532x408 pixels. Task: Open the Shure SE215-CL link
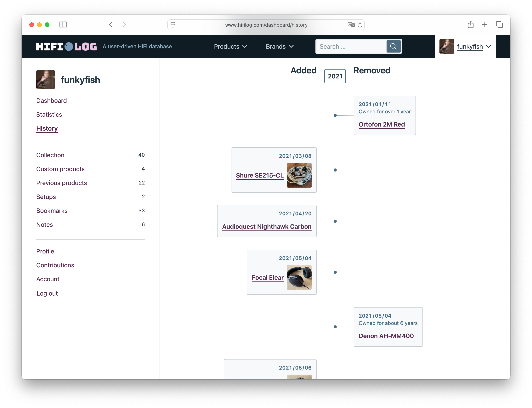pyautogui.click(x=260, y=175)
